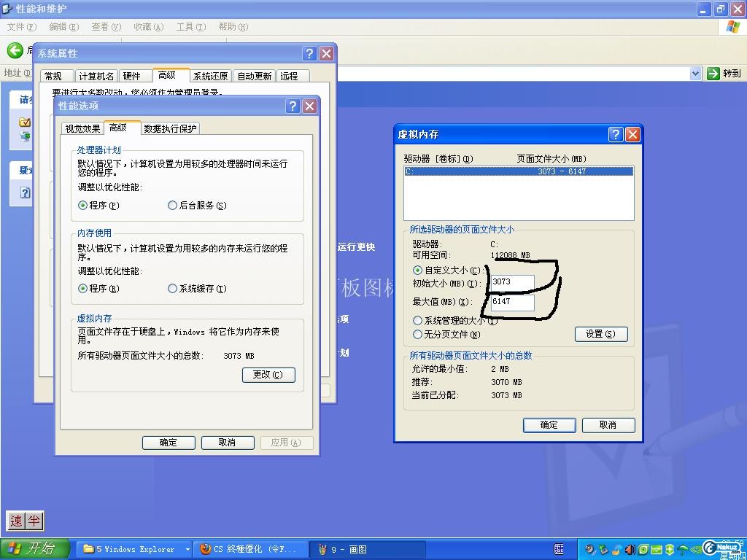Screen dimensions: 747x560
Task: Click the 转到 go button
Action: (x=724, y=74)
